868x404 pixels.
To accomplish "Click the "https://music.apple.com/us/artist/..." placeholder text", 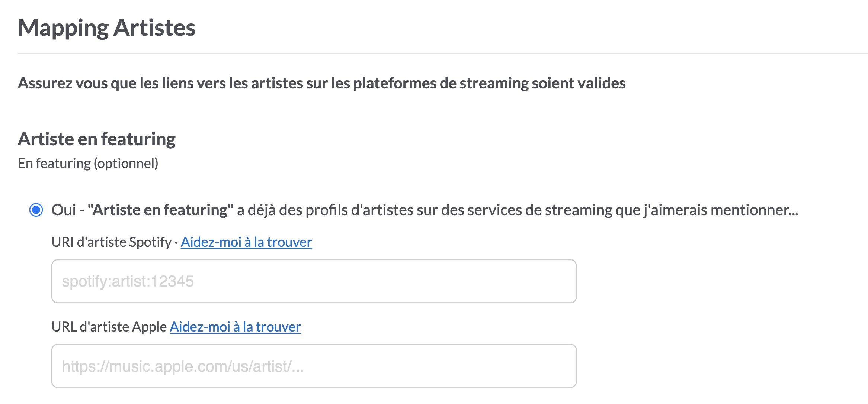I will pos(183,366).
